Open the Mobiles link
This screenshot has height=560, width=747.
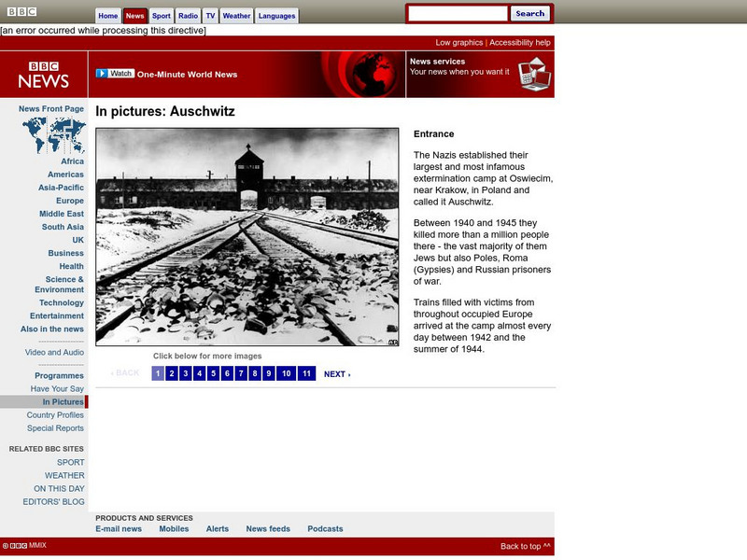(174, 528)
